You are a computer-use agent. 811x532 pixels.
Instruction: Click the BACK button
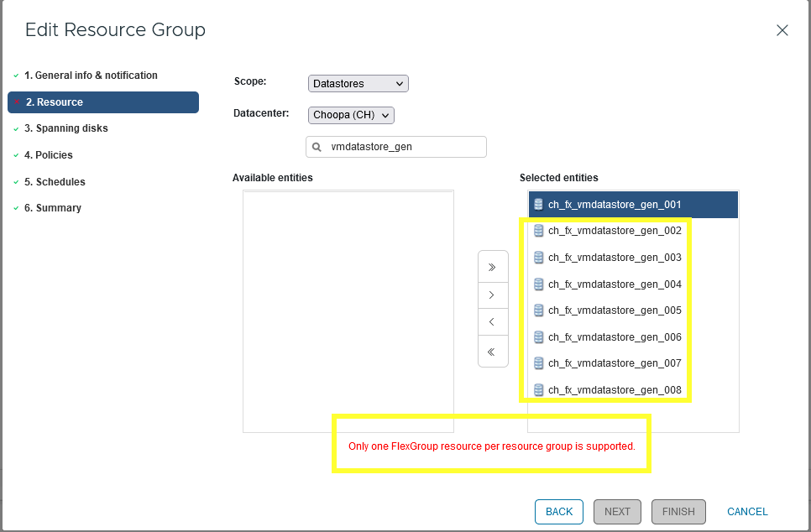pyautogui.click(x=558, y=511)
